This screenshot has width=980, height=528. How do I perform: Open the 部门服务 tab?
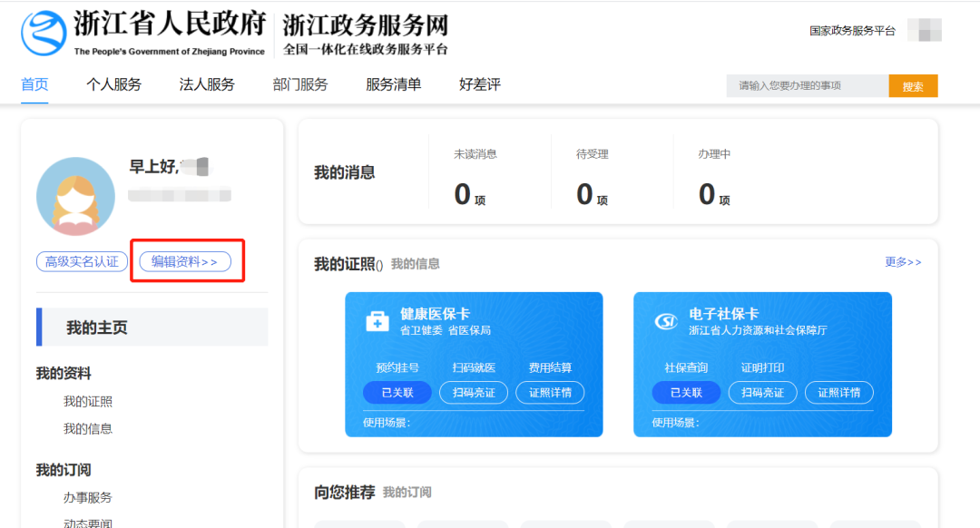[x=300, y=85]
